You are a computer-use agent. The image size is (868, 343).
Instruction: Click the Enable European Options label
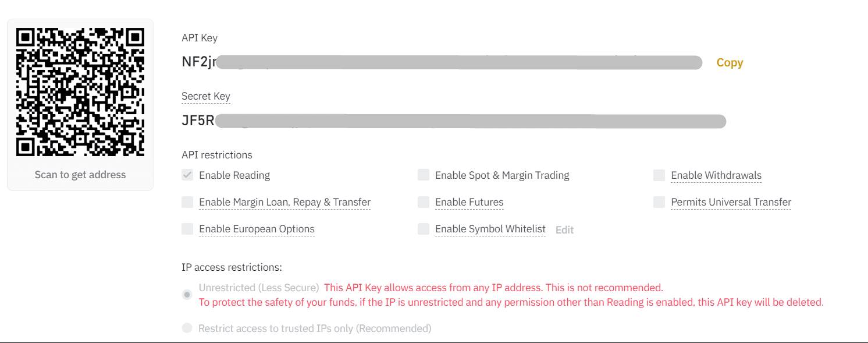[x=257, y=229]
